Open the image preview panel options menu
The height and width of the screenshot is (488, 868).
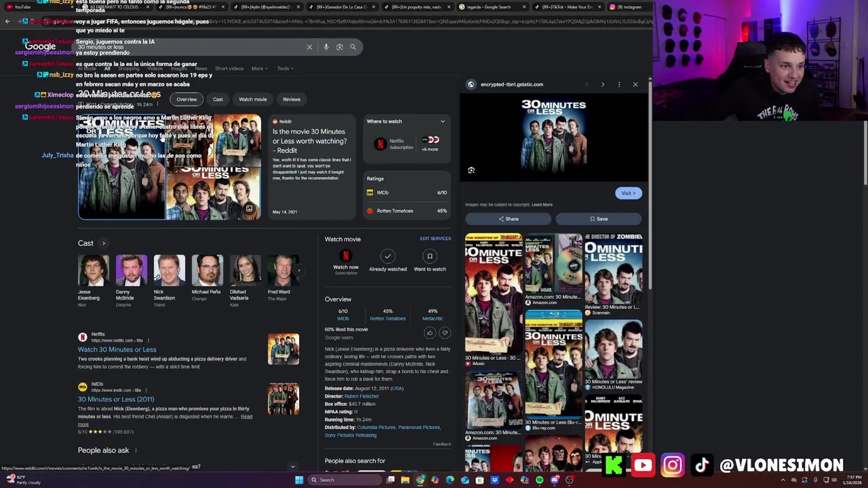click(618, 85)
